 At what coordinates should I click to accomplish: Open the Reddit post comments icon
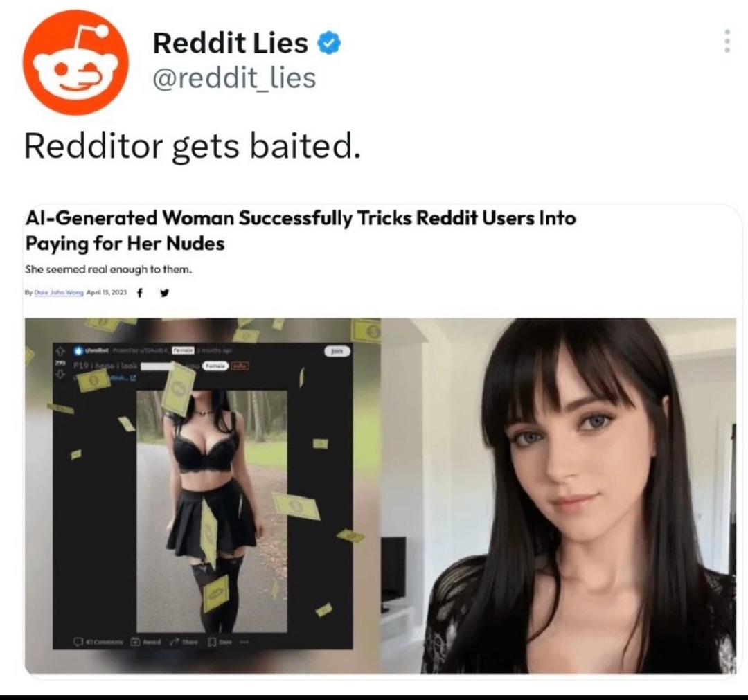point(78,641)
